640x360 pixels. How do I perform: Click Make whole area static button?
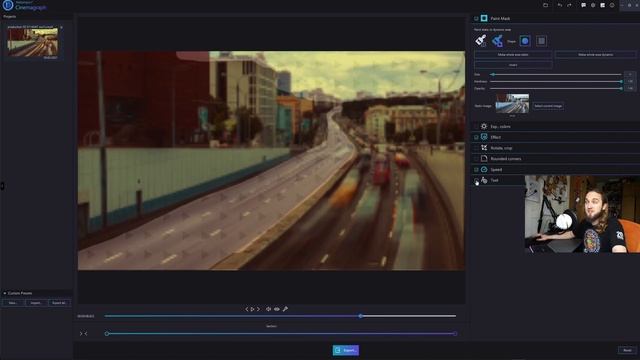coord(513,54)
